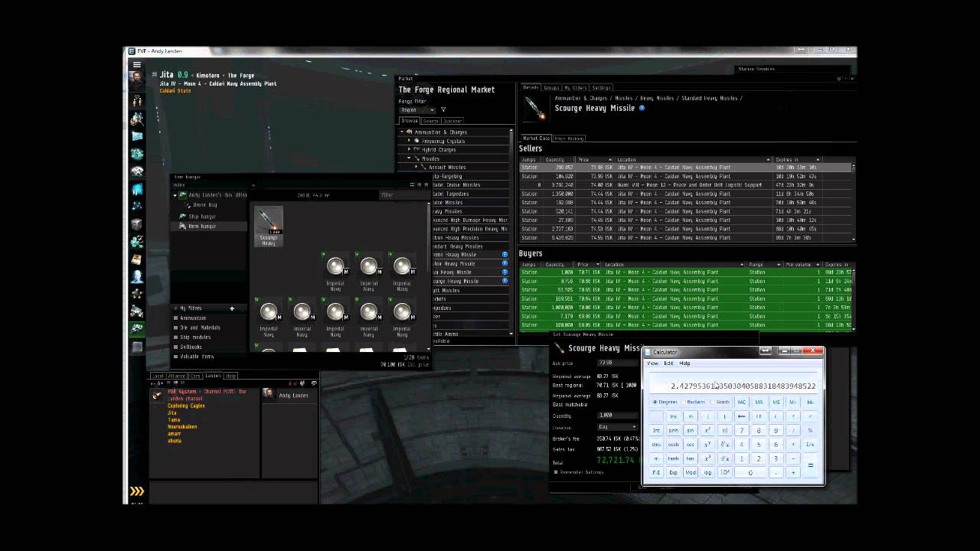Open the Region range filter dropdown
This screenshot has width=980, height=551.
[x=416, y=109]
